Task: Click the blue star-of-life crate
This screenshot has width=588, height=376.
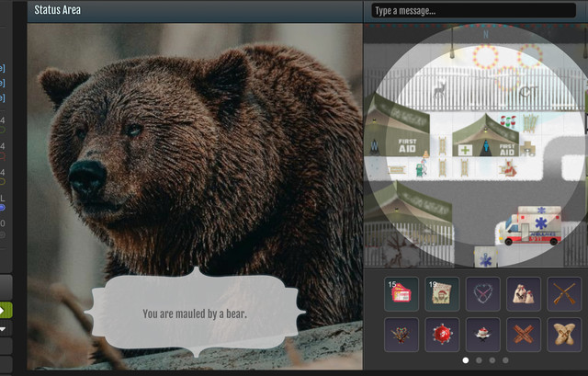Action: 486,257
